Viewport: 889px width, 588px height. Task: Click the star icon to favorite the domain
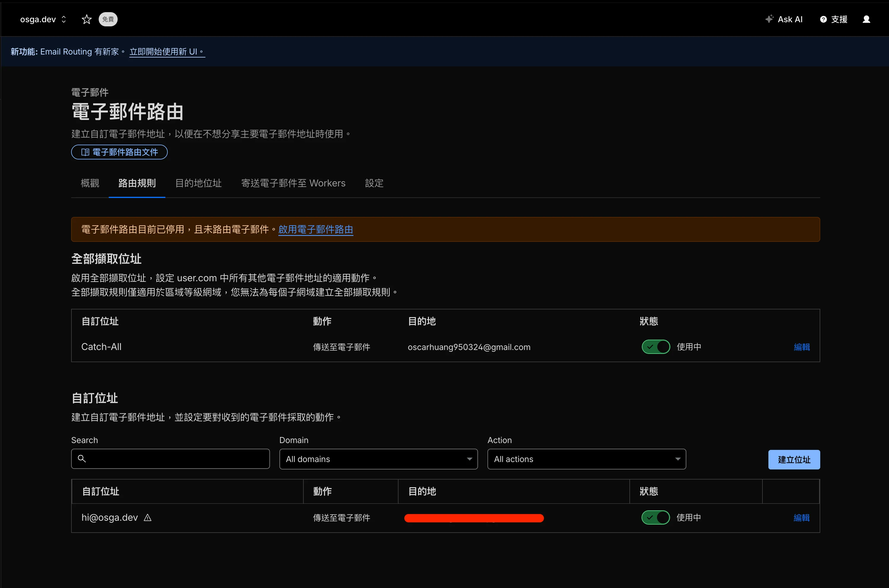click(87, 19)
